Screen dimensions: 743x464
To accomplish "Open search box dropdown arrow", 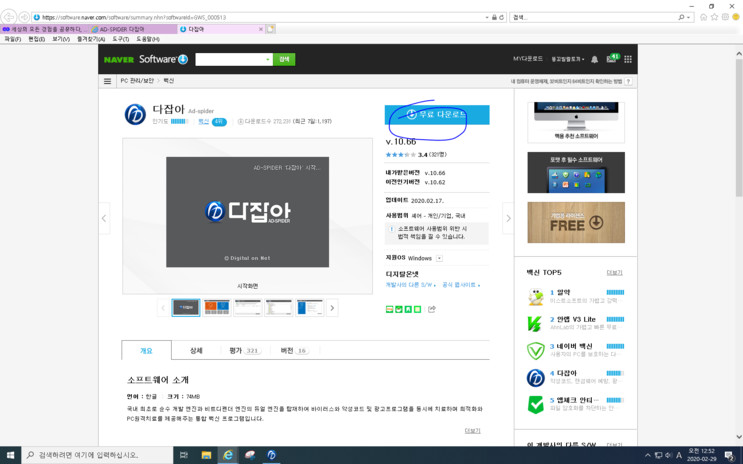I will [x=268, y=59].
